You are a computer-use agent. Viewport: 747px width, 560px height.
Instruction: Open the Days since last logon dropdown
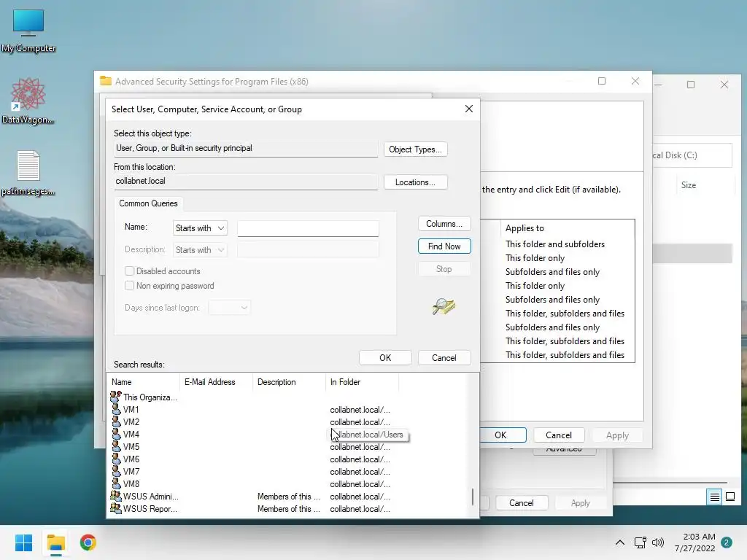229,308
